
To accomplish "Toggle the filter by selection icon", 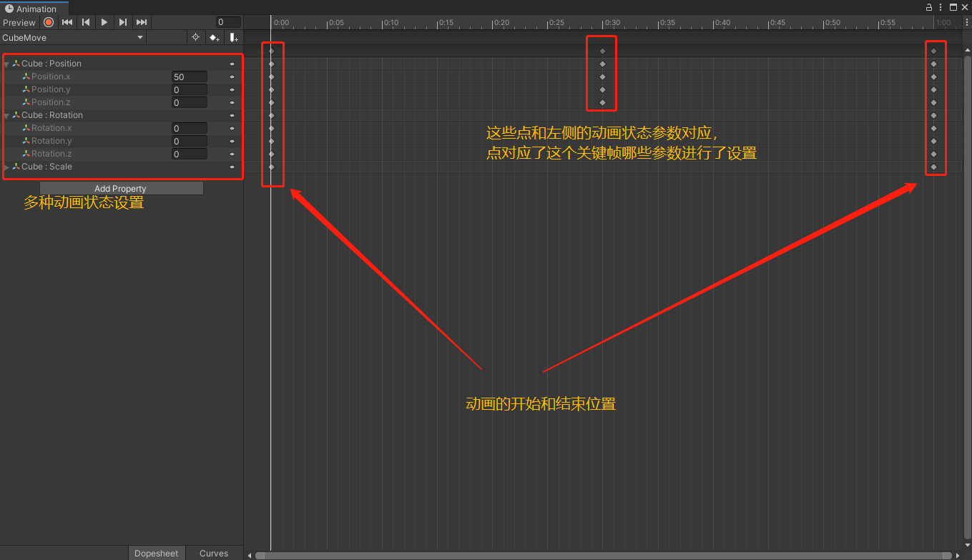I will 195,37.
